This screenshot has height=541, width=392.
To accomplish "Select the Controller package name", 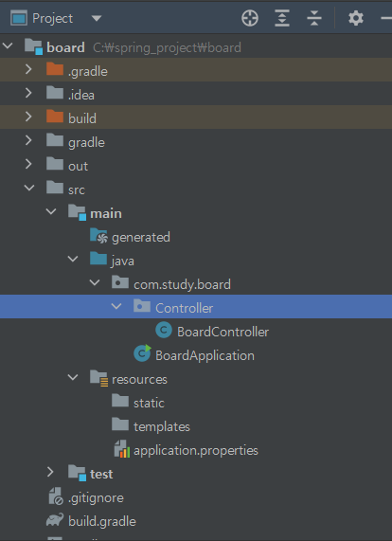I will point(184,308).
